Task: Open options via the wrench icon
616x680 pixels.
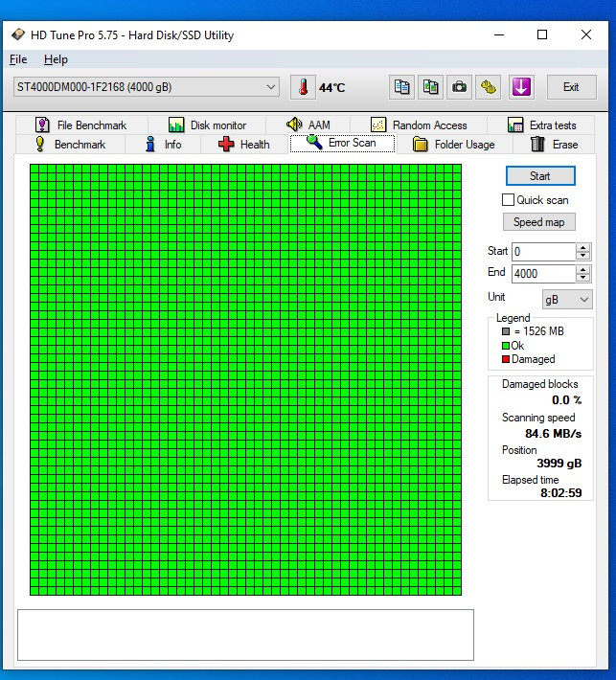Action: coord(489,87)
